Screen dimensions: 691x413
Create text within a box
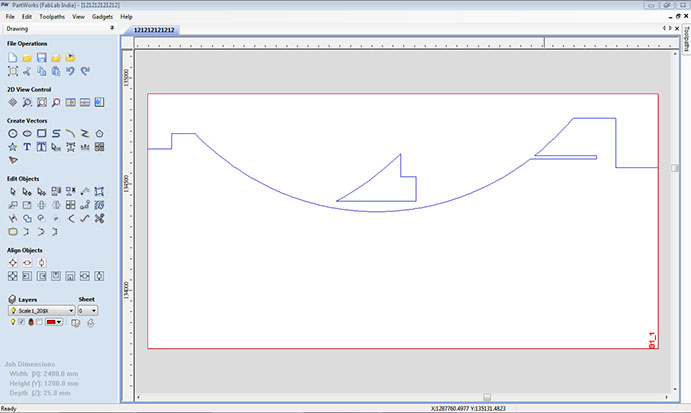point(41,147)
